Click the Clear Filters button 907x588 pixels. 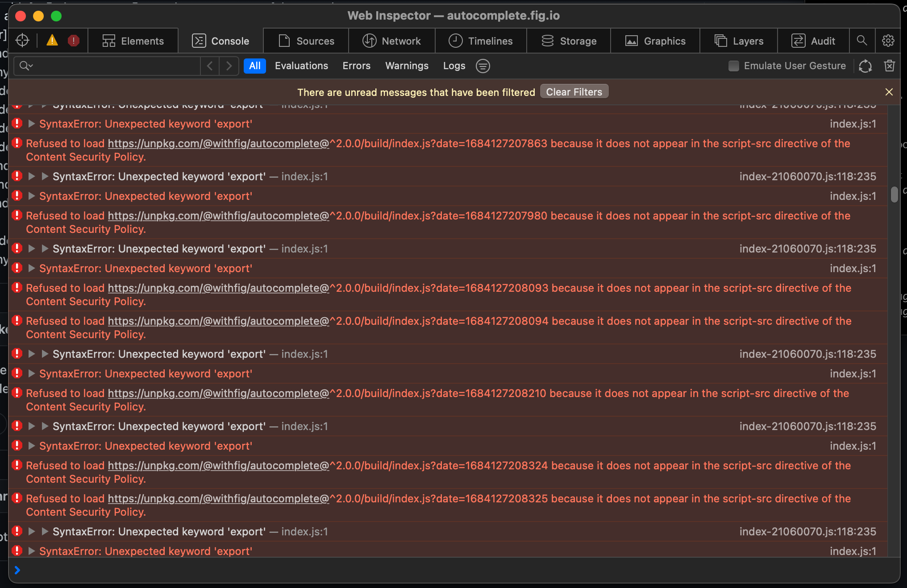[574, 91]
